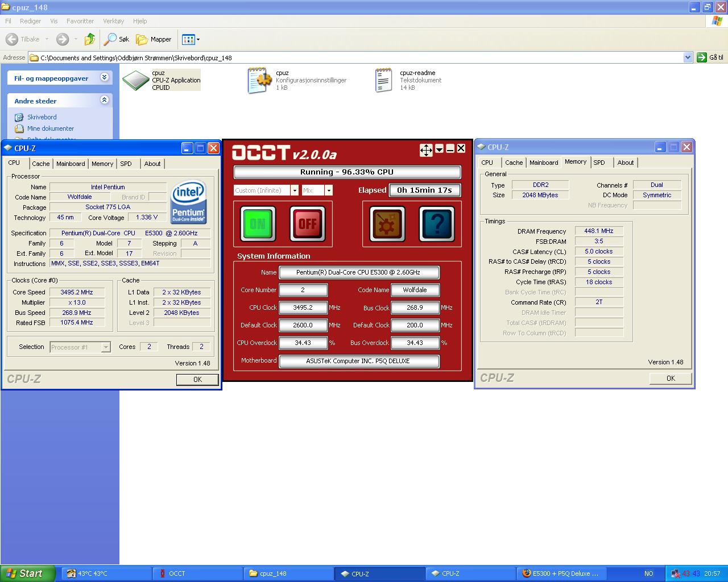Click the OCCT CPU Clock 3495.2 field
This screenshot has width=728, height=582.
303,307
